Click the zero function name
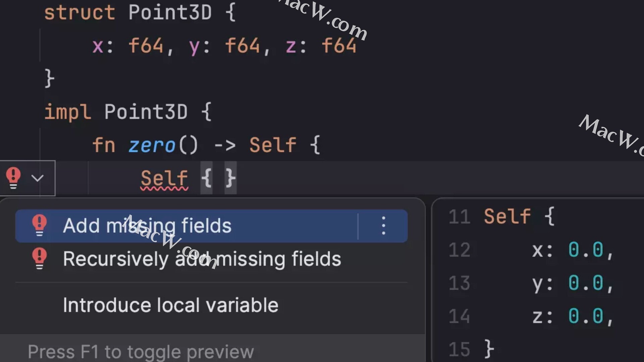Viewport: 644px width, 362px height. tap(152, 145)
